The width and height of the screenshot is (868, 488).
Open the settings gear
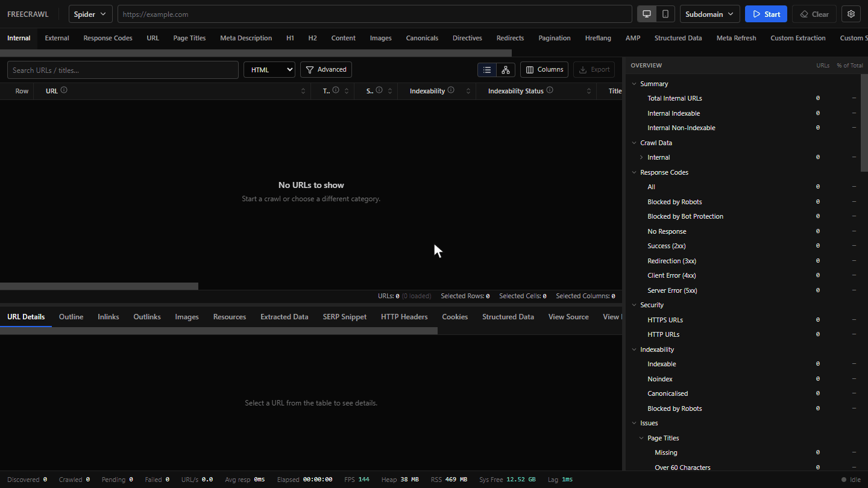coord(851,14)
